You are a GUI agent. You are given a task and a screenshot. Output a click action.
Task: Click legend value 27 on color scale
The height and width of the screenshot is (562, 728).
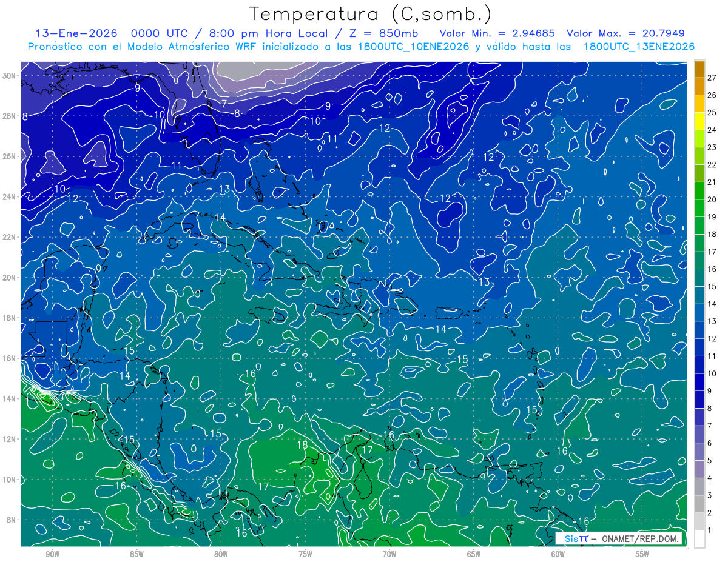712,78
